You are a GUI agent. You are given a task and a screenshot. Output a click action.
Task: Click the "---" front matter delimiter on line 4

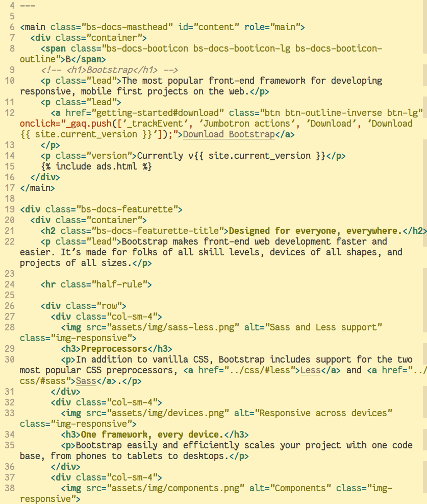(x=28, y=6)
